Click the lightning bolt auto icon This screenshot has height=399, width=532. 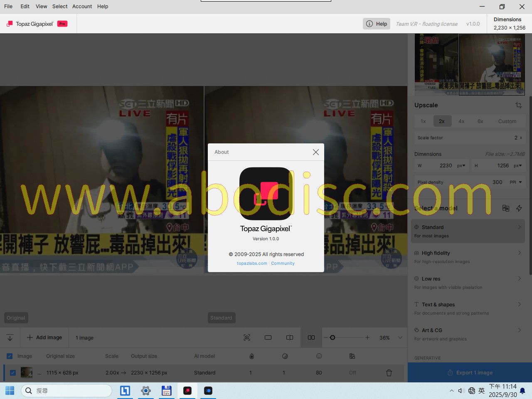pos(519,208)
